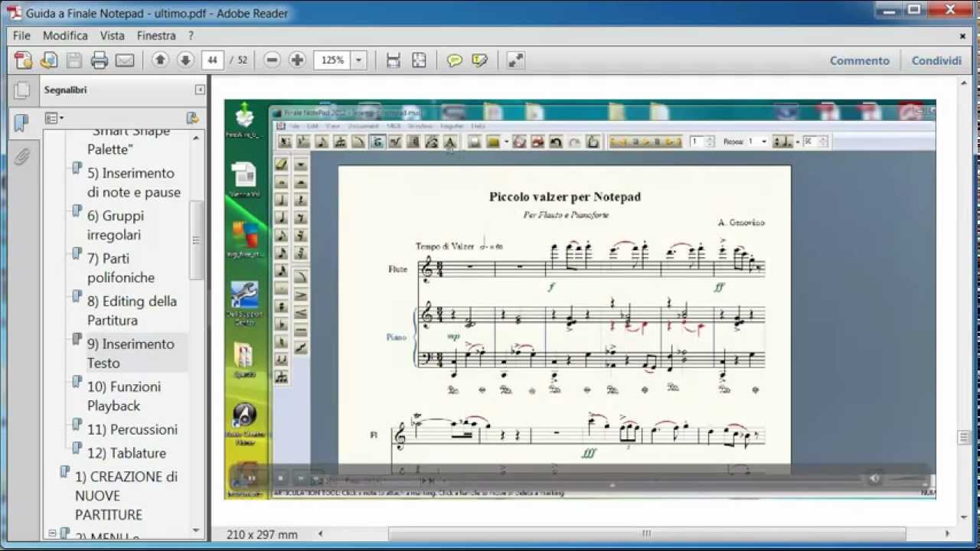Add a sticky note comment
980x551 pixels.
tap(455, 60)
